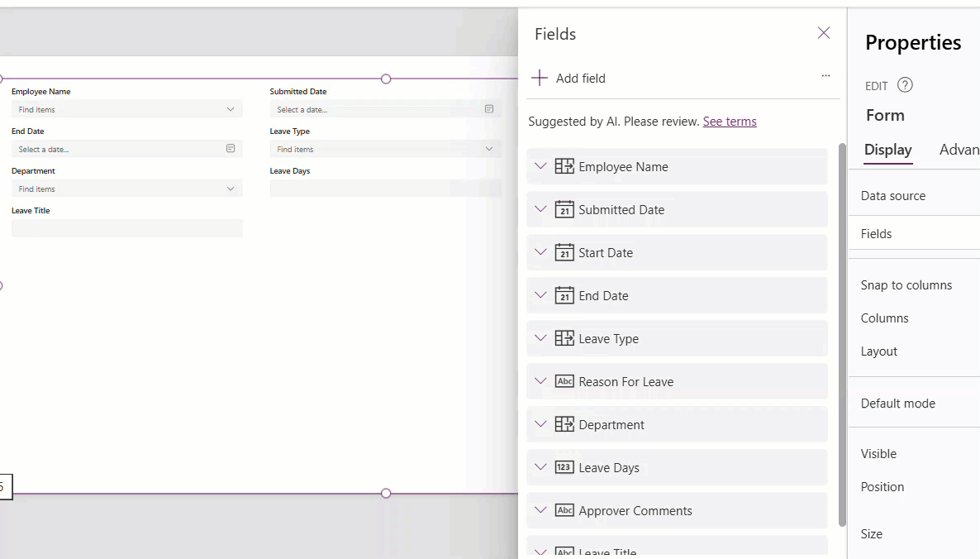Switch to the Display tab
980x559 pixels.
887,150
